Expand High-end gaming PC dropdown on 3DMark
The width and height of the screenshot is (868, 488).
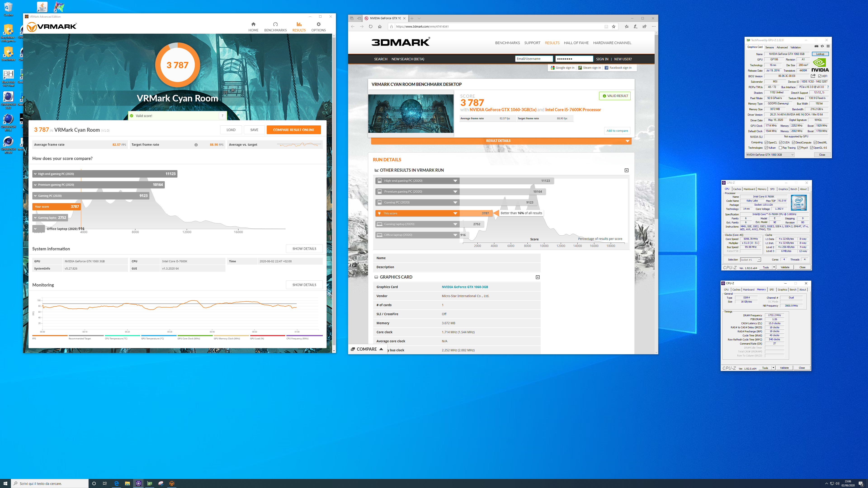coord(455,181)
